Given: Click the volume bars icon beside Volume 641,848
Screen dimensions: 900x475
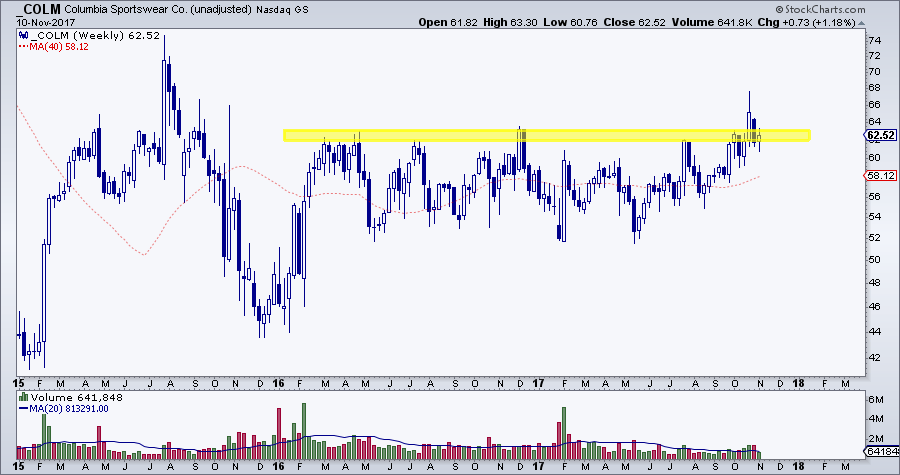Looking at the screenshot, I should [x=24, y=397].
